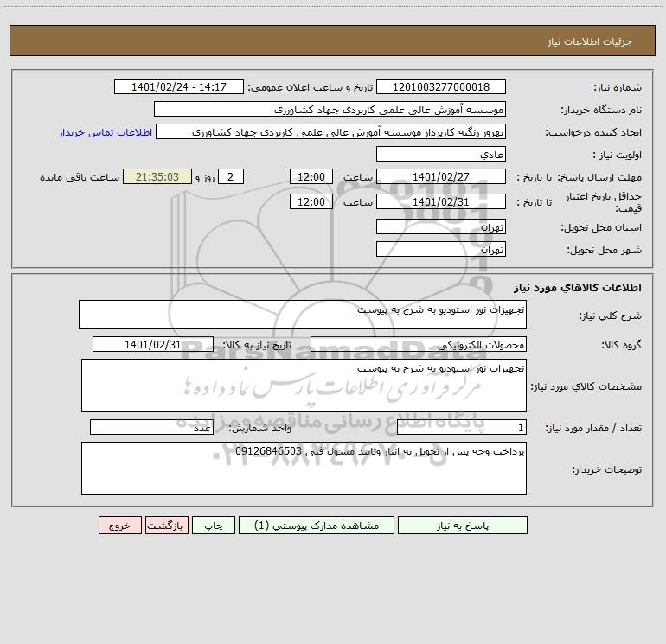Click the گروه کالا label
Viewport: 666px width, 644px height.
[x=621, y=345]
